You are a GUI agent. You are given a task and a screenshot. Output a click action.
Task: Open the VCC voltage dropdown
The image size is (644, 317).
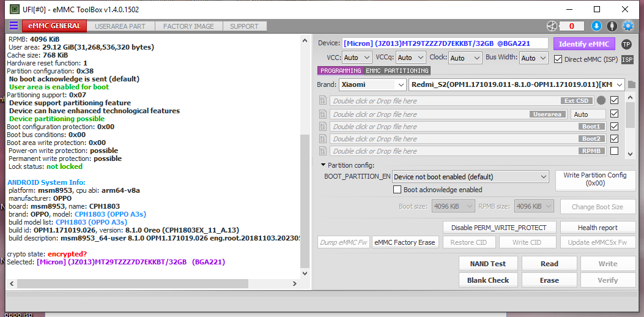click(357, 58)
